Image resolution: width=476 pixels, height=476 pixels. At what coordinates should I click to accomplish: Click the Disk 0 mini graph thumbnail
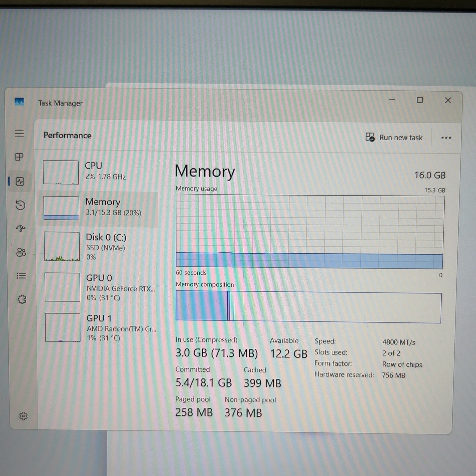(x=62, y=246)
